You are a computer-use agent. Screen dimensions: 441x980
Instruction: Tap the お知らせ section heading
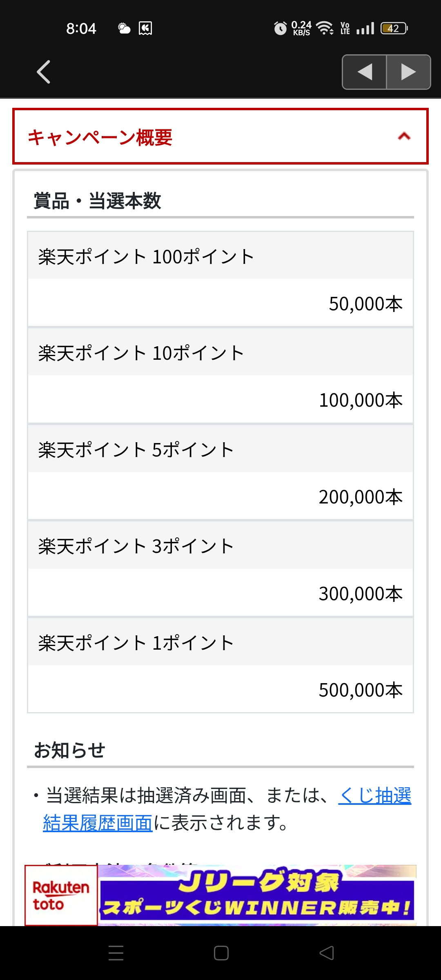click(69, 751)
